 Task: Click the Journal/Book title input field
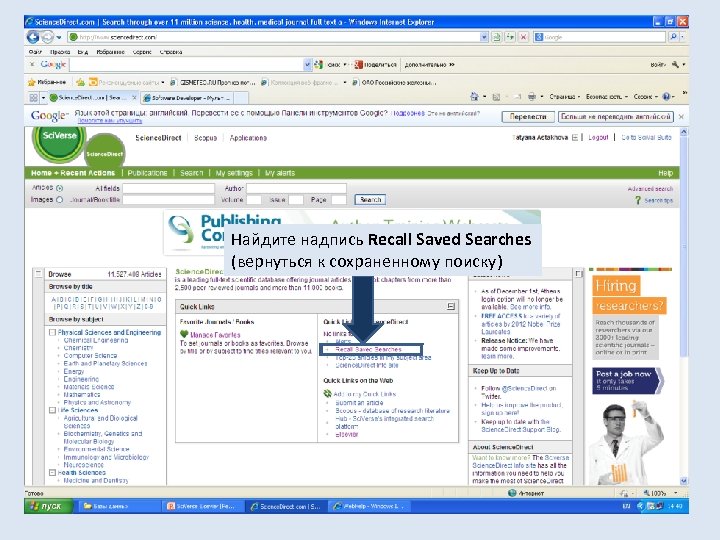point(169,200)
